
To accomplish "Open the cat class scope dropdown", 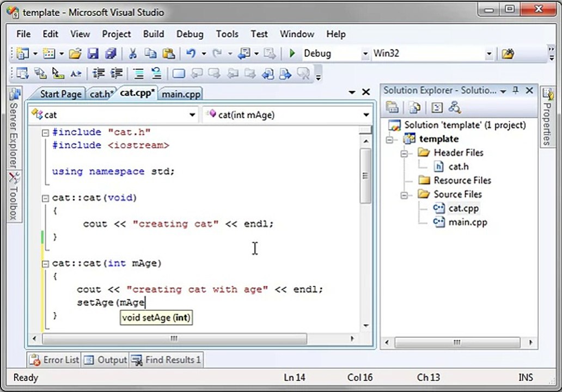I will [192, 115].
